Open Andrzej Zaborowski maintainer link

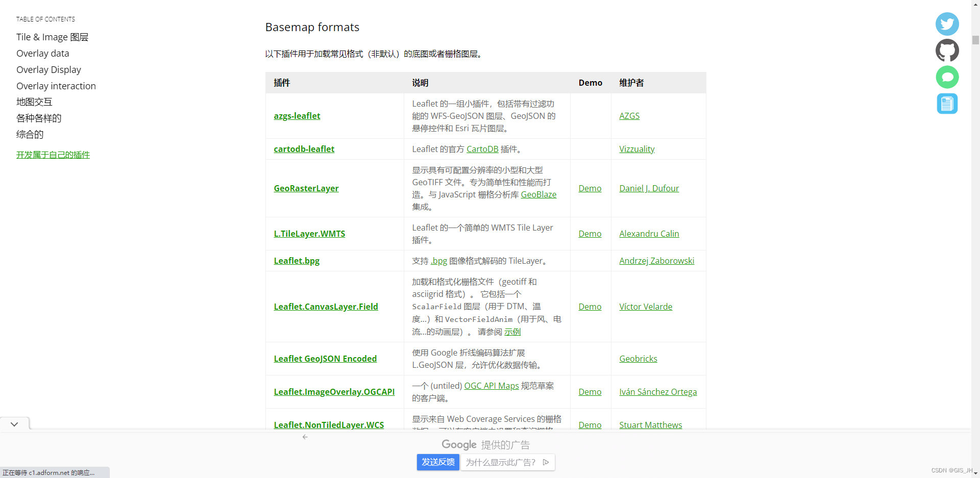[657, 261]
